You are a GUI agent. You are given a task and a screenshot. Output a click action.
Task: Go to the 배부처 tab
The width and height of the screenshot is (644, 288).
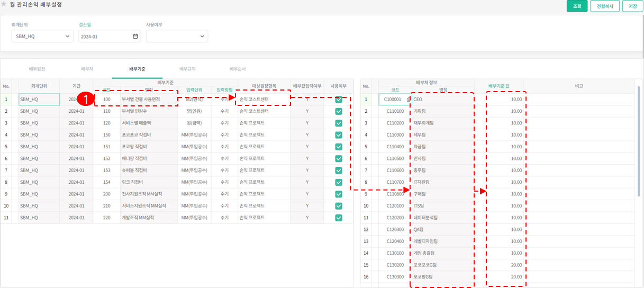pyautogui.click(x=87, y=69)
